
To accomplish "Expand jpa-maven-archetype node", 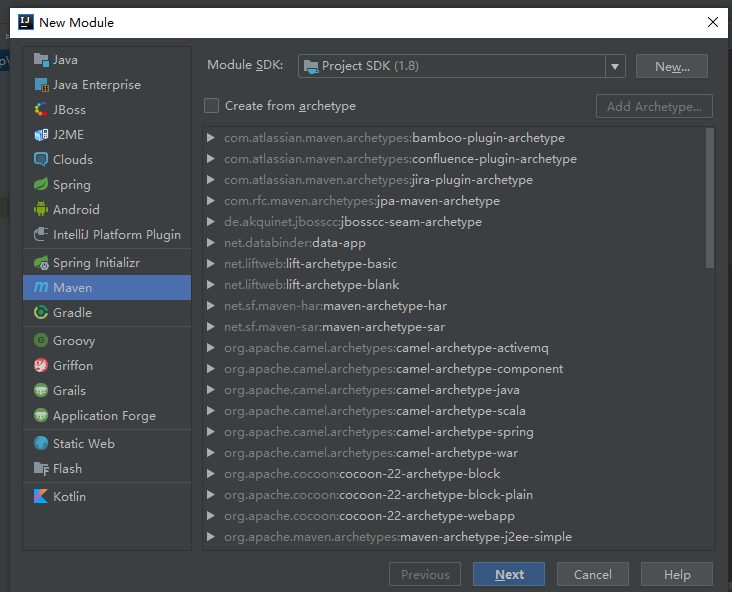I will click(x=211, y=201).
